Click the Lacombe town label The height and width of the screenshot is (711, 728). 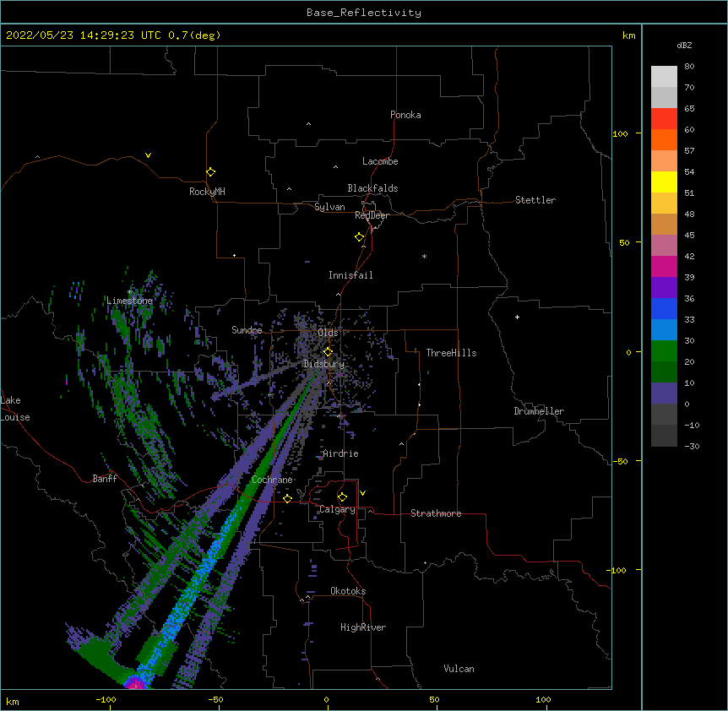[380, 161]
